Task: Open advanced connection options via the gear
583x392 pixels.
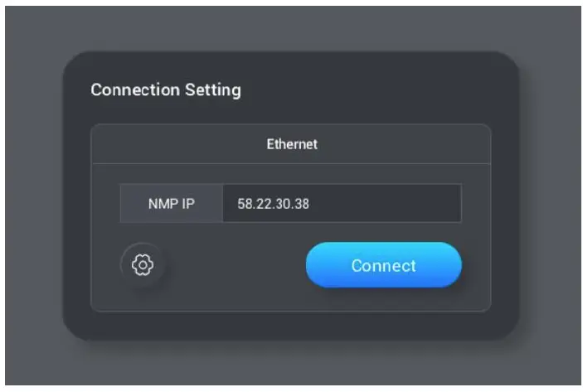Action: [143, 265]
